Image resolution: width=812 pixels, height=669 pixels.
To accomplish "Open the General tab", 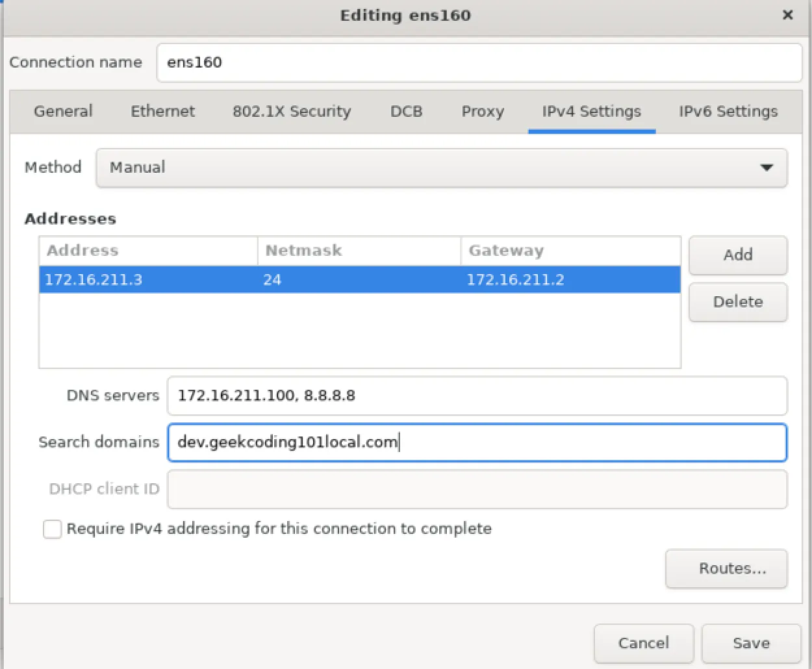I will tap(63, 111).
